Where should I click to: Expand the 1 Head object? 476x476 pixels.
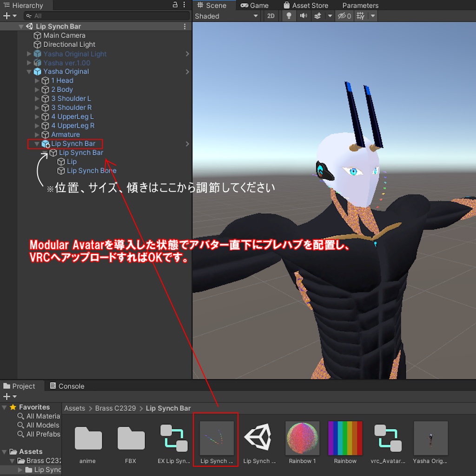37,81
